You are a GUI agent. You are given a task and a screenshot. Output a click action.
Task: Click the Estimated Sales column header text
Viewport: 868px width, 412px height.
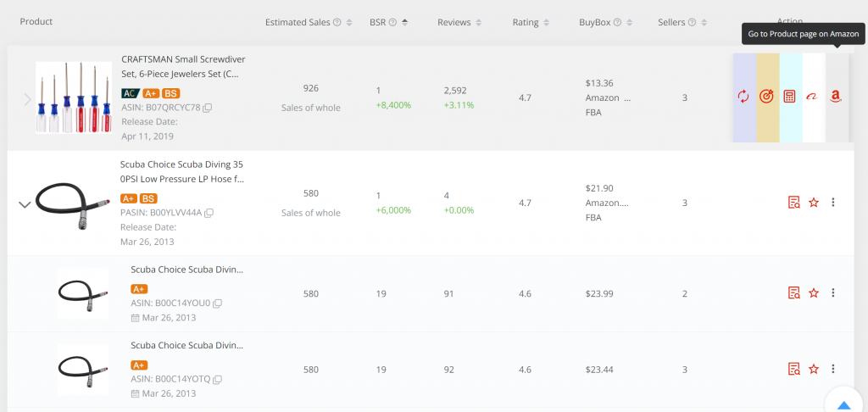coord(298,23)
